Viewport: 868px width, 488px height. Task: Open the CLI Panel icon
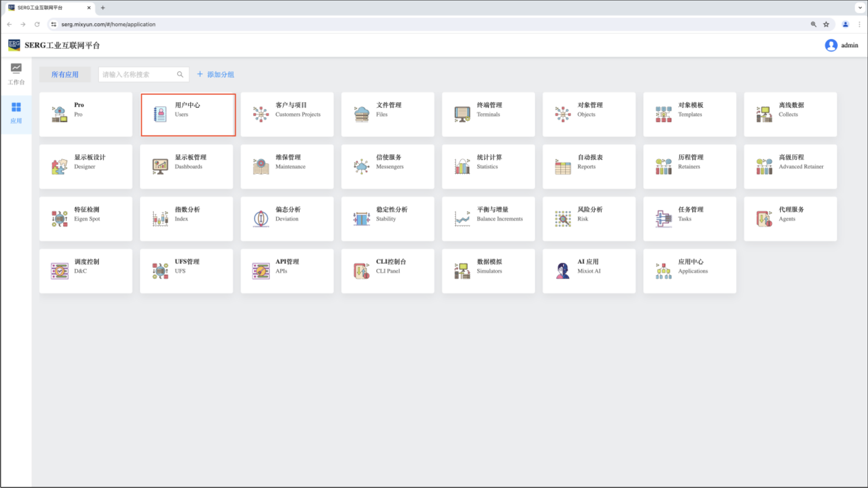coord(362,271)
